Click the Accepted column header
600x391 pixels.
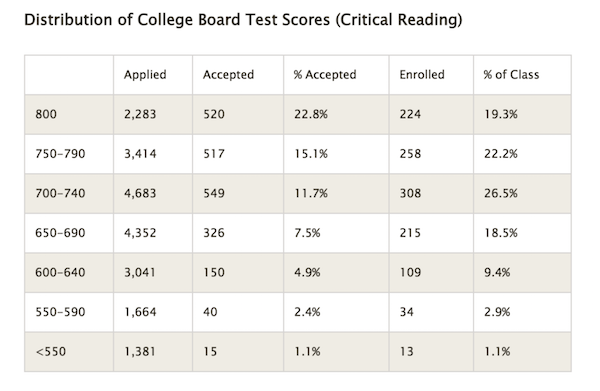[228, 75]
